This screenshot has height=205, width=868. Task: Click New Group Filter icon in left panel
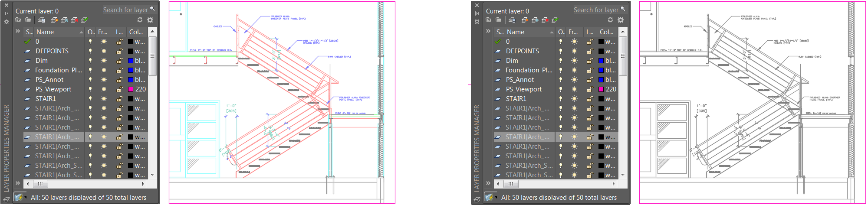[28, 20]
